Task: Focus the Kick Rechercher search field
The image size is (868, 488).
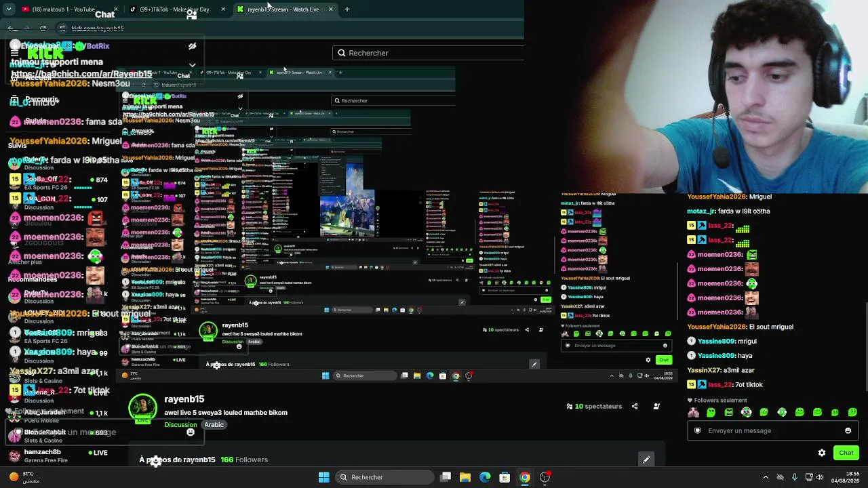Action: (x=429, y=53)
